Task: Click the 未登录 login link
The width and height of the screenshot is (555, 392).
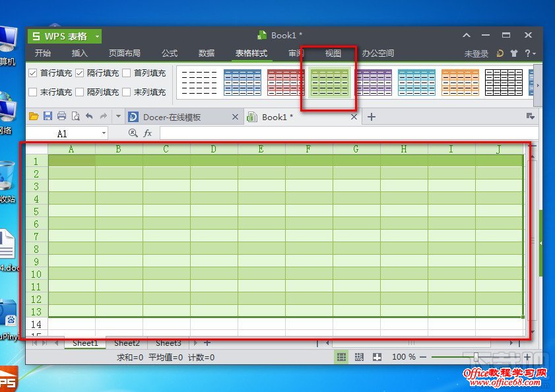Action: (476, 53)
